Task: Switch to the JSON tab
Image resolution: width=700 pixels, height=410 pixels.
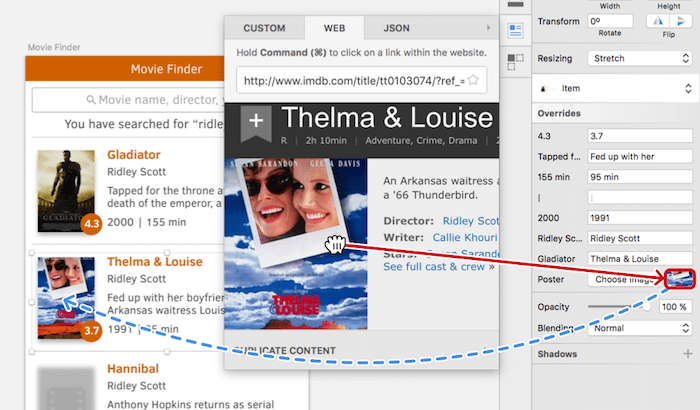Action: [x=396, y=28]
